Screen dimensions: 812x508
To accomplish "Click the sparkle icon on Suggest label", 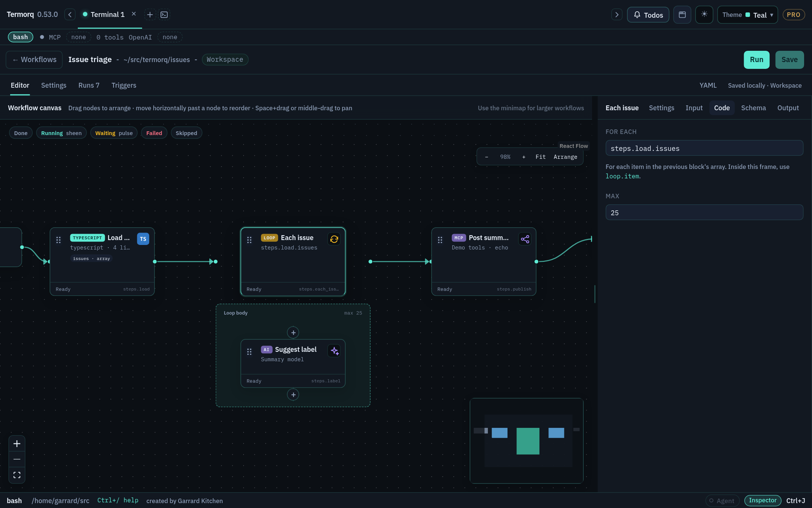I will pyautogui.click(x=334, y=351).
